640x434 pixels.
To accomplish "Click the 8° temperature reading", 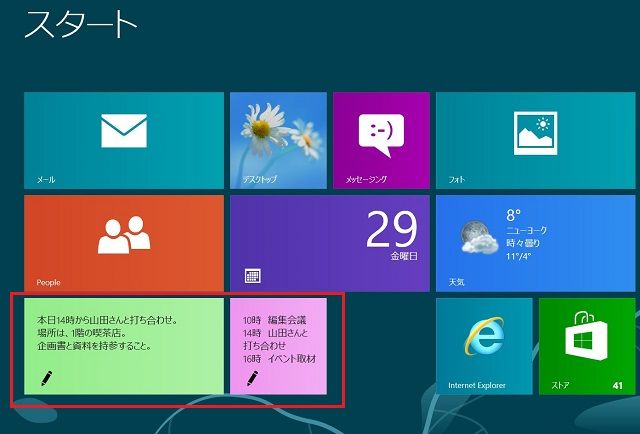I will (513, 215).
